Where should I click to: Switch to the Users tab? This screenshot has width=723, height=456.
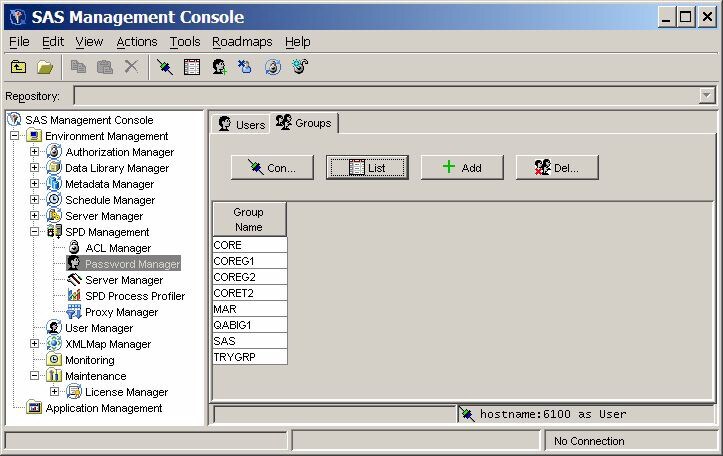(x=241, y=124)
